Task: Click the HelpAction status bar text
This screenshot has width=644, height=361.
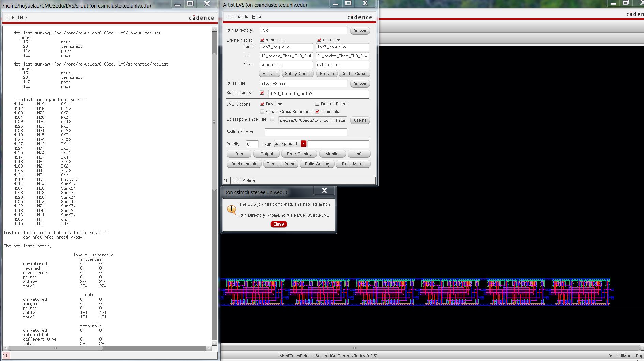Action: click(x=244, y=181)
